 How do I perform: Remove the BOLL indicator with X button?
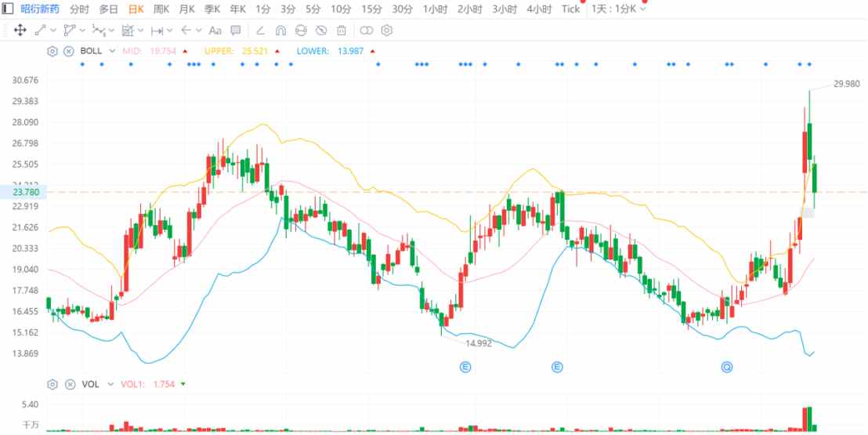click(x=69, y=51)
